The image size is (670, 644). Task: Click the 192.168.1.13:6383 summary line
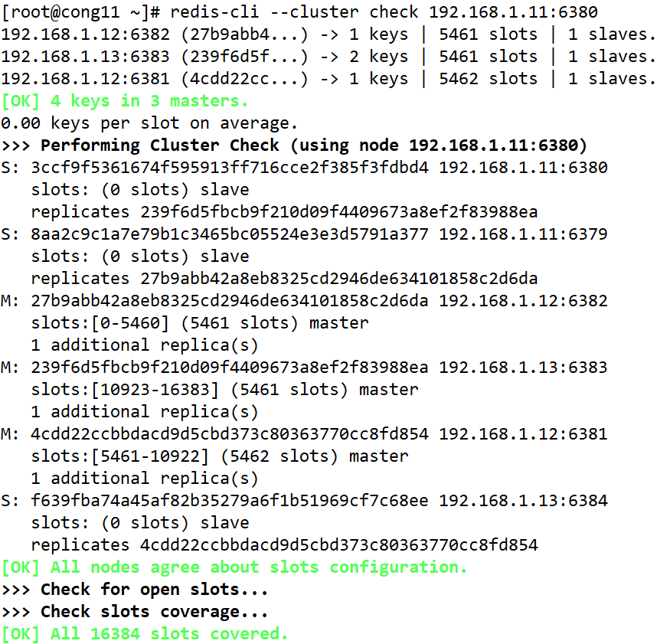click(328, 57)
